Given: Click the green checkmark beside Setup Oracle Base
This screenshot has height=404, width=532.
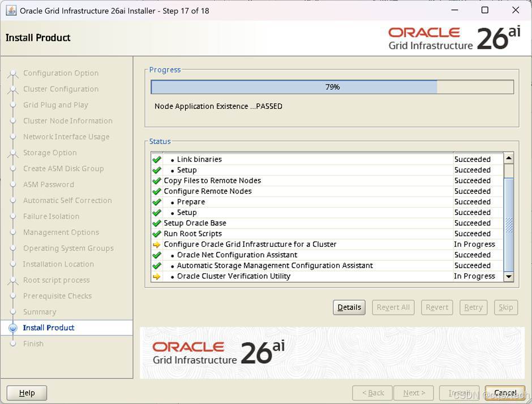Looking at the screenshot, I should [x=156, y=223].
